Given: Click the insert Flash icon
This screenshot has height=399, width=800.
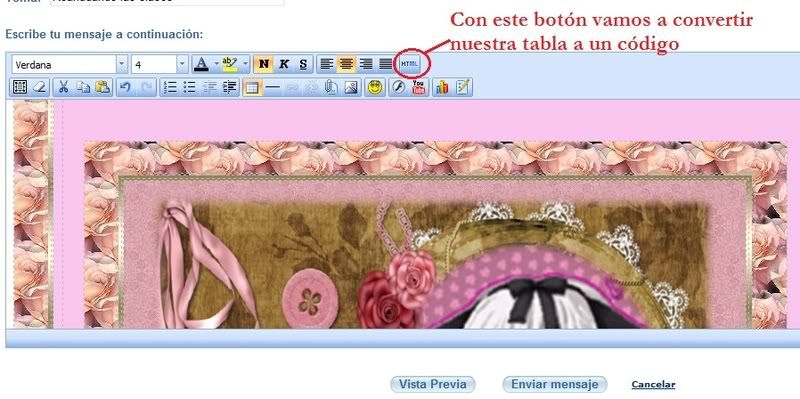Looking at the screenshot, I should point(398,87).
